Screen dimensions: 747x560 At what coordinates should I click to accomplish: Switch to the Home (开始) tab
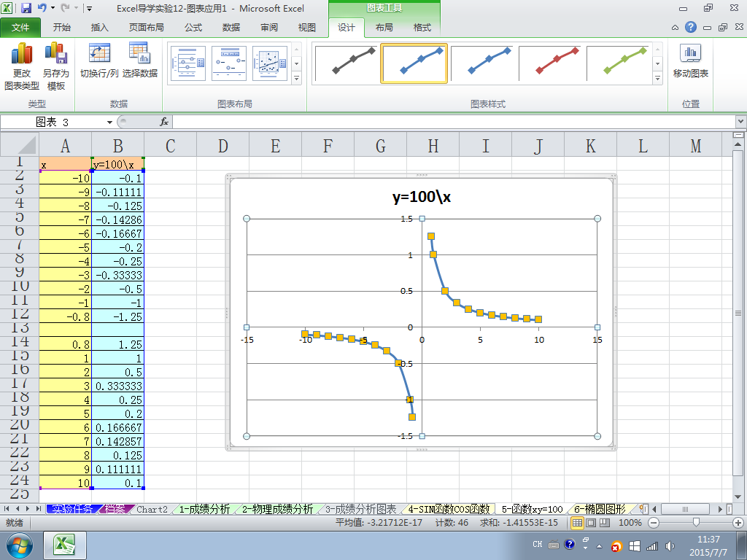61,27
